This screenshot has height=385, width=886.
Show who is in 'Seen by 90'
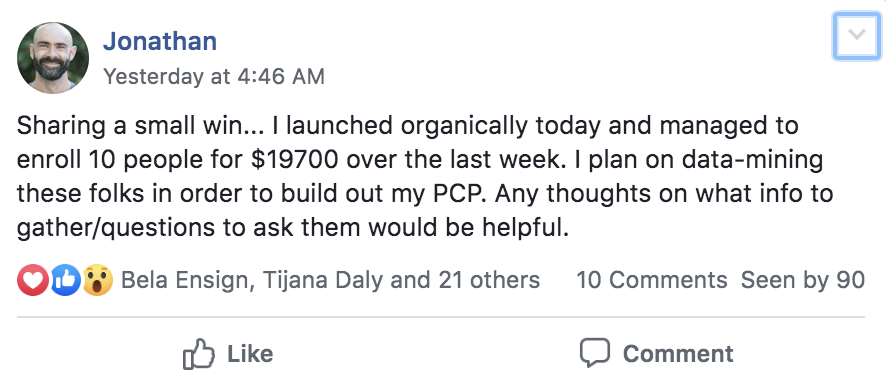803,280
